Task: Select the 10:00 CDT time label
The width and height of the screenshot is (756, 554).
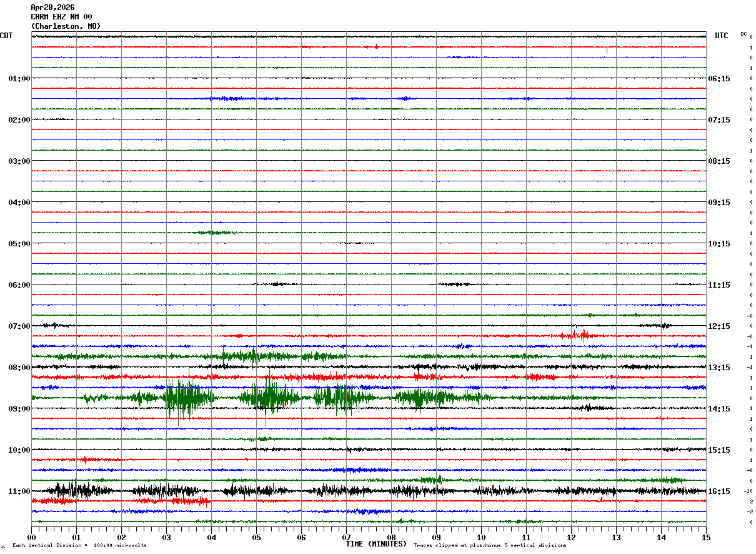Action: pos(19,450)
